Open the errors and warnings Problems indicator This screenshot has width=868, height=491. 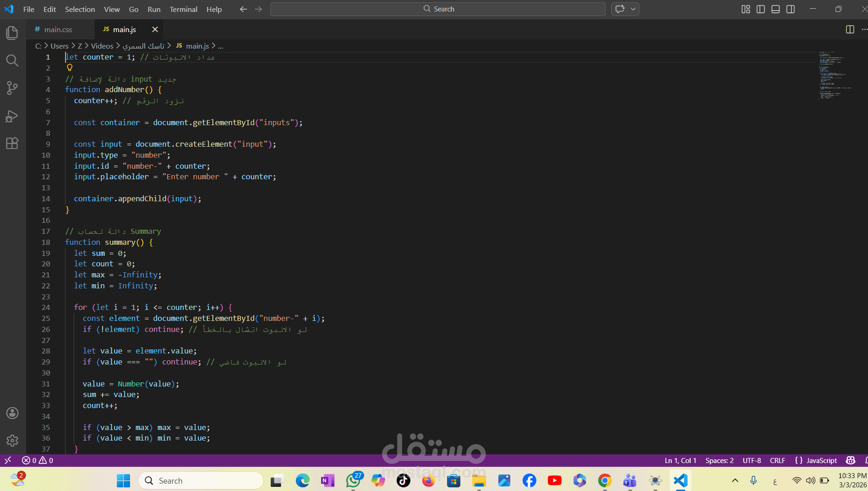click(38, 460)
